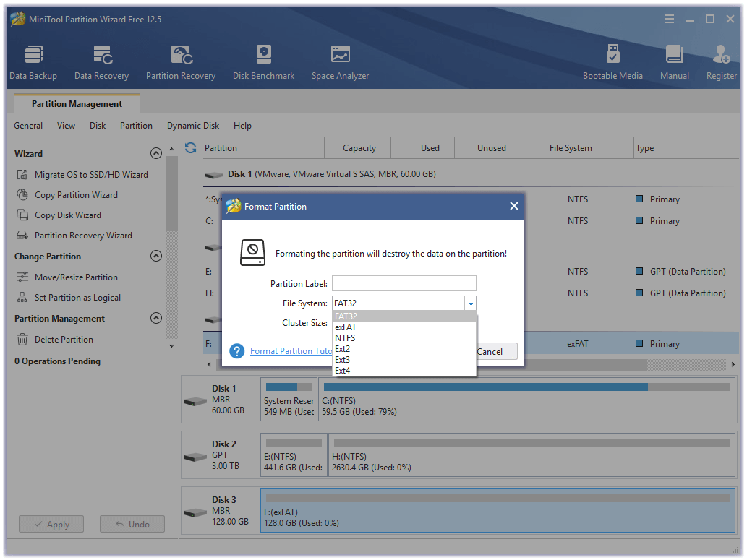Select the Disk 2 drive icon in the disk map

pos(195,457)
